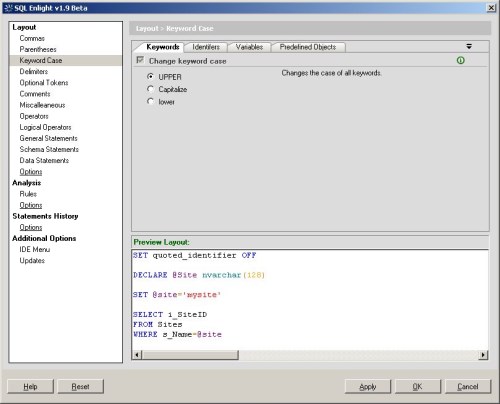This screenshot has width=500, height=404.
Task: Open Optional Tokens settings
Action: 44,83
